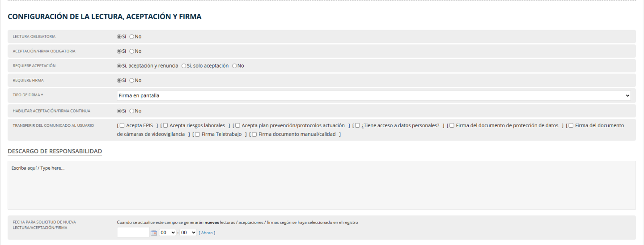Open the Tipo de Firma dropdown
Screen dimensions: 644x245
tap(373, 95)
